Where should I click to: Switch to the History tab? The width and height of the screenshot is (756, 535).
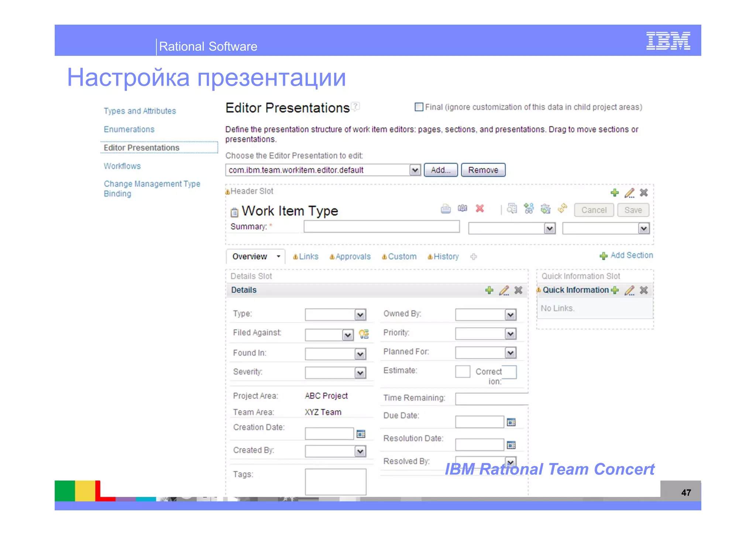(x=446, y=256)
